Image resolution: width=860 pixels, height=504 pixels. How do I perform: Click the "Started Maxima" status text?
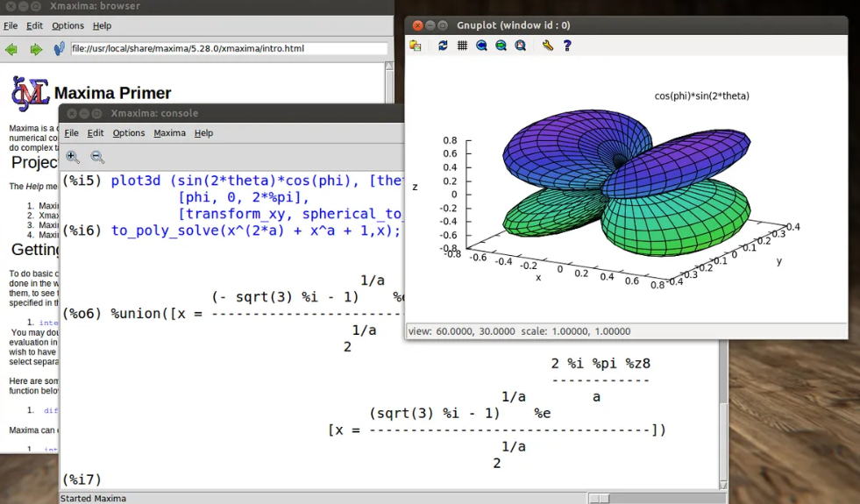tap(93, 499)
